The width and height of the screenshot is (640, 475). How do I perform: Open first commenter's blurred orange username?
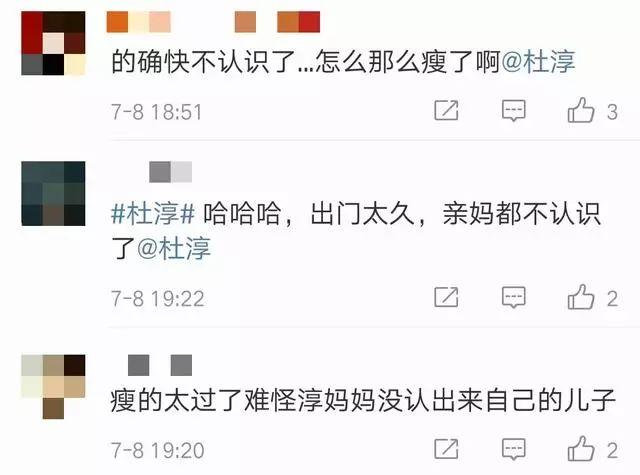tap(213, 22)
